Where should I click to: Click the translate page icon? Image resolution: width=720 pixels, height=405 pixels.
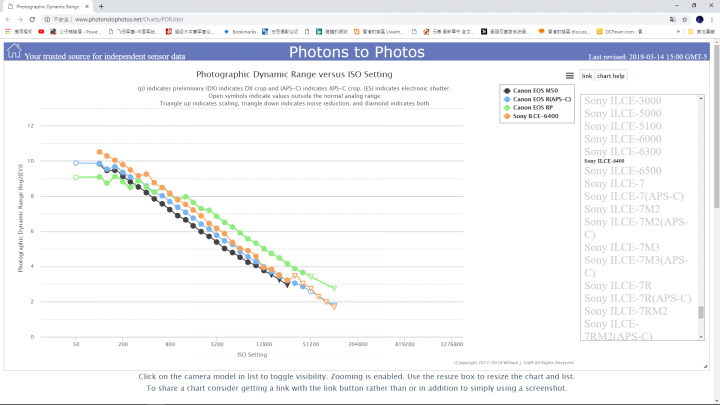672,19
